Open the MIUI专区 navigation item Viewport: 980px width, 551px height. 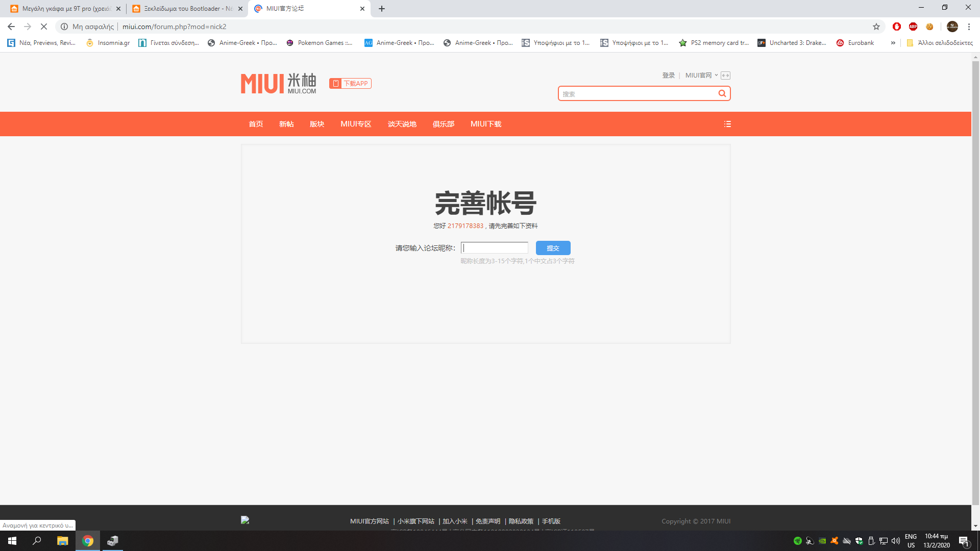356,124
